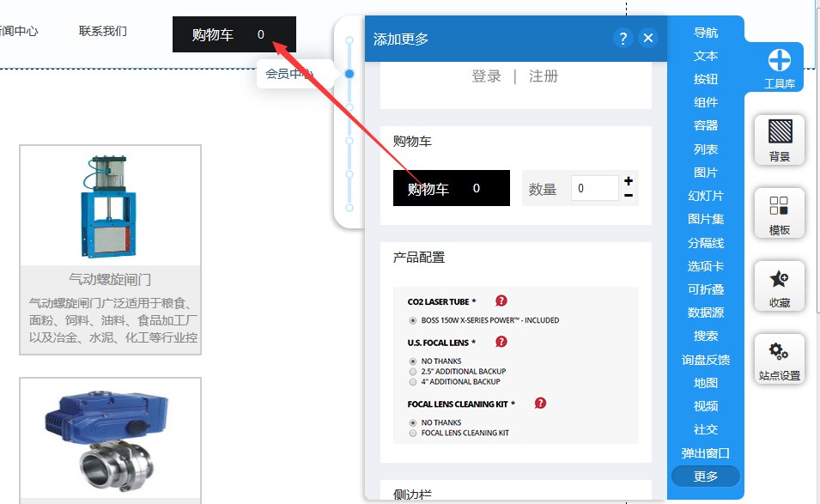Select BOSS 150W X-SERIES POWER radio option

413,320
